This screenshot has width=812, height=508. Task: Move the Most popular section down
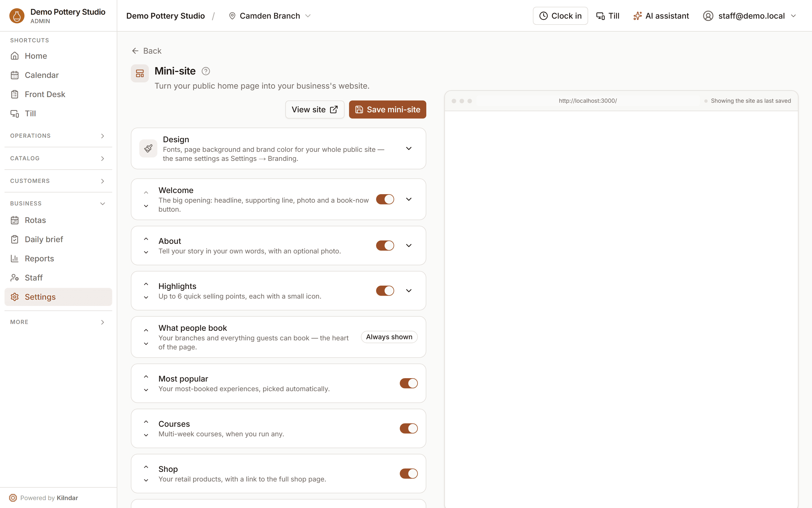pyautogui.click(x=146, y=390)
